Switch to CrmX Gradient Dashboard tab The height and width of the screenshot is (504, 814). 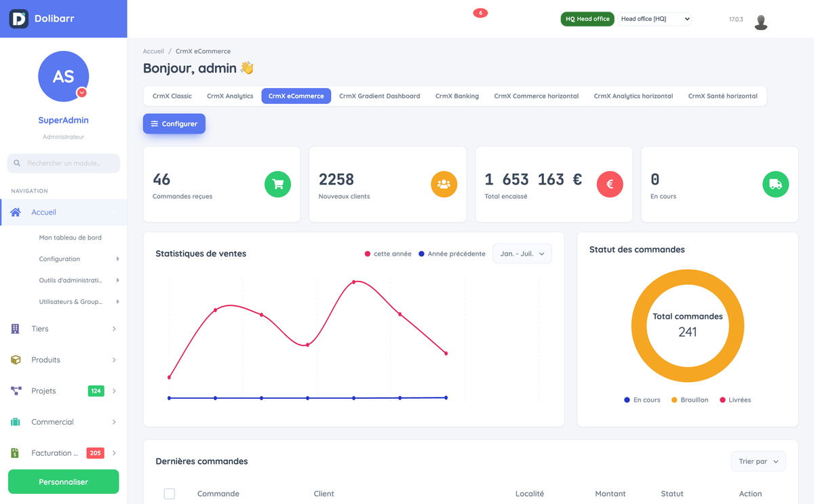[380, 96]
